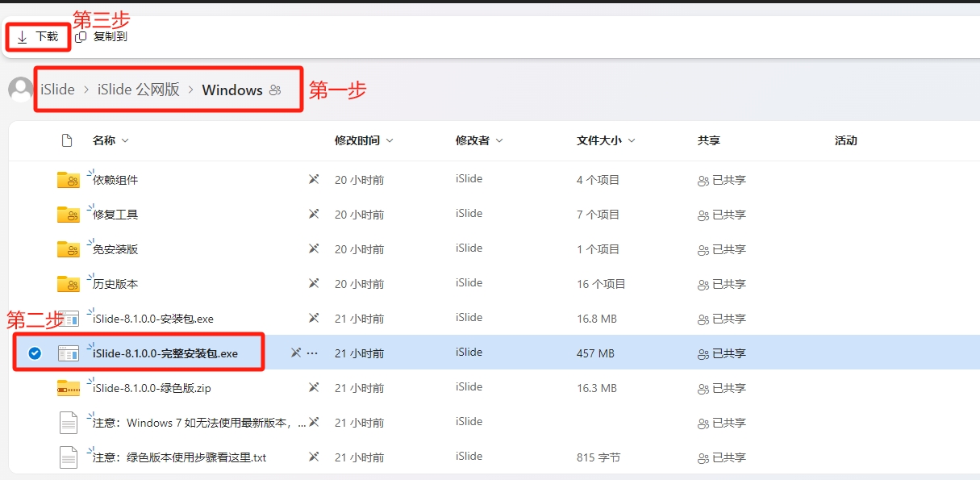Open the 依赖组件 folder name
This screenshot has width=980, height=480.
115,180
